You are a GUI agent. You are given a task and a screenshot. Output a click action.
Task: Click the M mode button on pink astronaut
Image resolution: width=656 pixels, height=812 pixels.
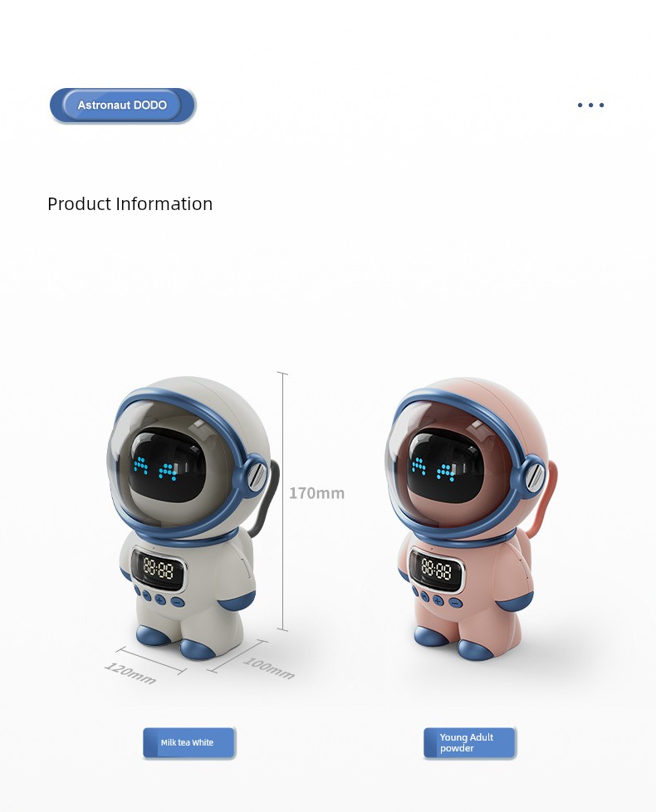coord(425,597)
